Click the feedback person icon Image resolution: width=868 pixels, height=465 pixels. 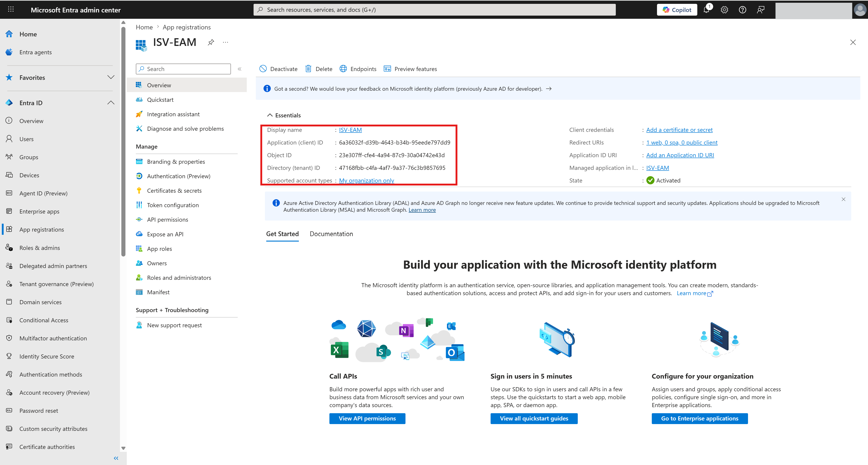coord(760,10)
